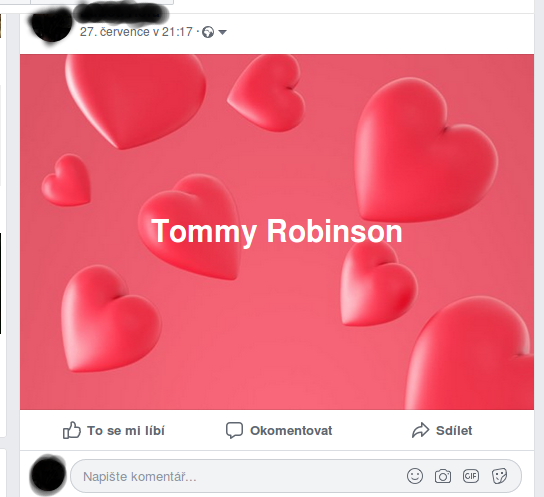Click the comment speech bubble icon
This screenshot has width=544, height=497.
(235, 430)
